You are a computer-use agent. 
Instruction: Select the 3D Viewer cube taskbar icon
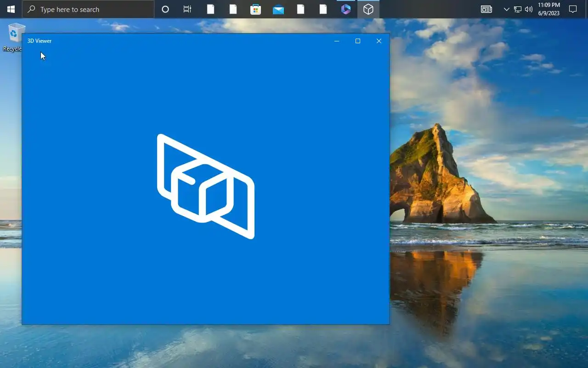click(368, 9)
